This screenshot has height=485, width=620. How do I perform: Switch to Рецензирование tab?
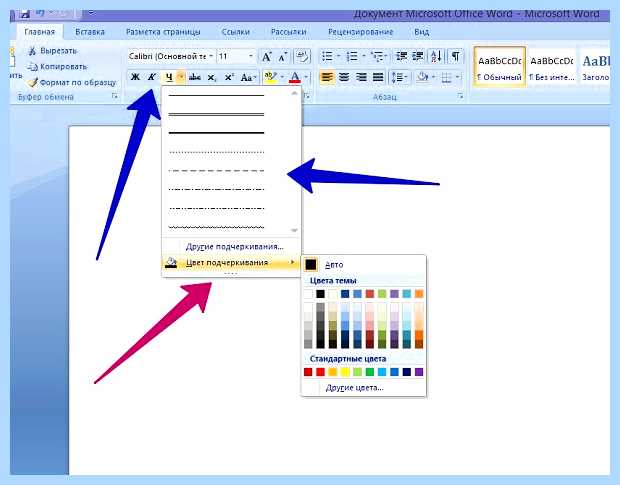360,32
